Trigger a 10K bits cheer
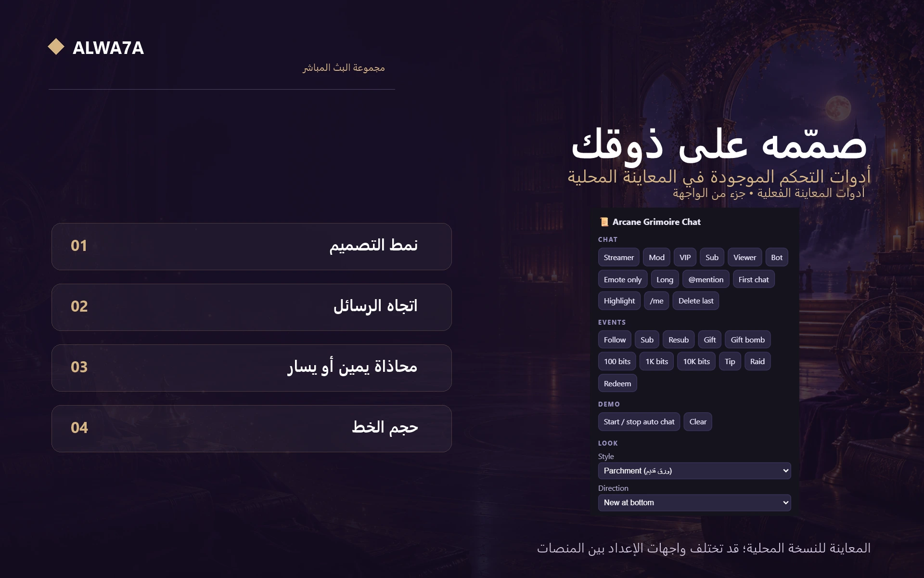Screen dimensions: 924x578 click(x=696, y=362)
